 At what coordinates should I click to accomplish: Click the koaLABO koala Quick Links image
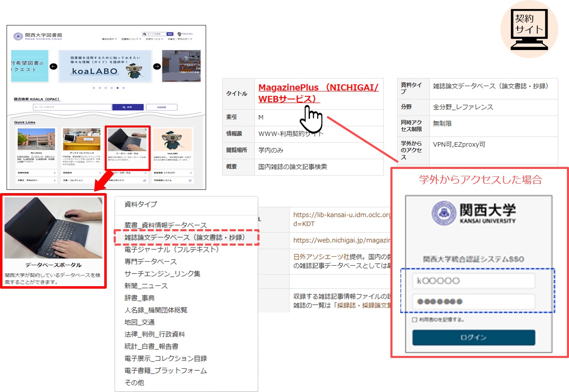click(x=172, y=140)
